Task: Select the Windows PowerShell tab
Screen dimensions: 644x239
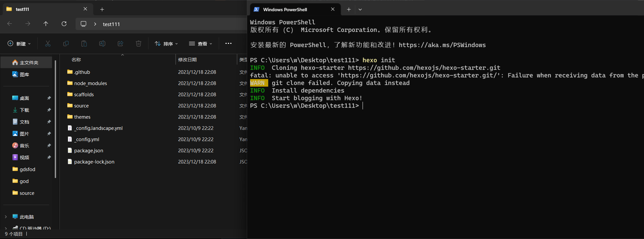Action: point(285,10)
